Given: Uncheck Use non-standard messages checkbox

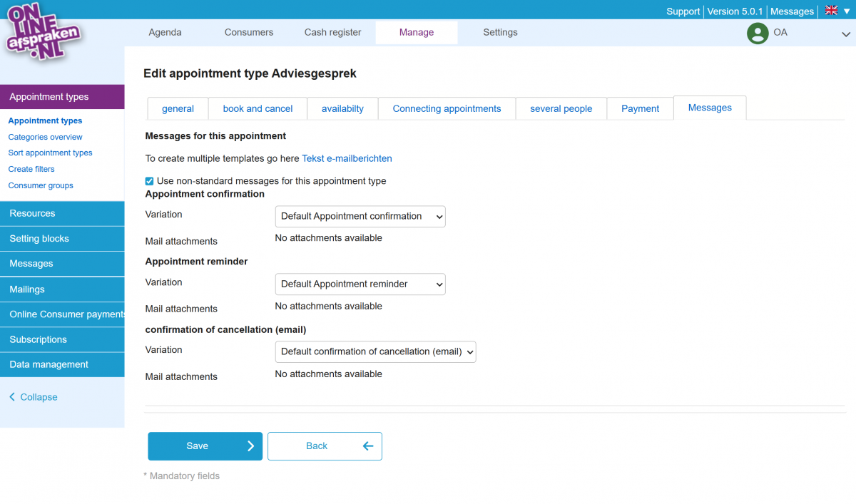Looking at the screenshot, I should (x=149, y=181).
